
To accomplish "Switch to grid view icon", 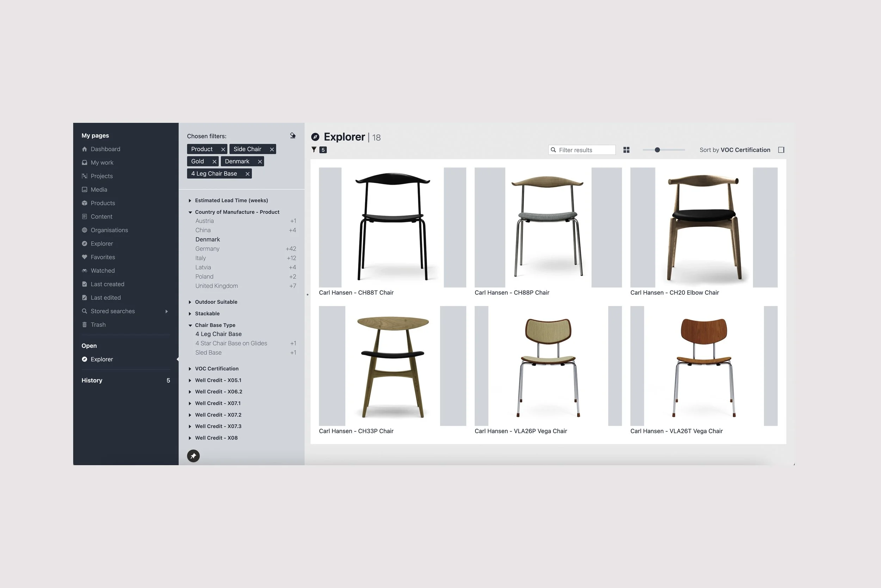I will 626,150.
